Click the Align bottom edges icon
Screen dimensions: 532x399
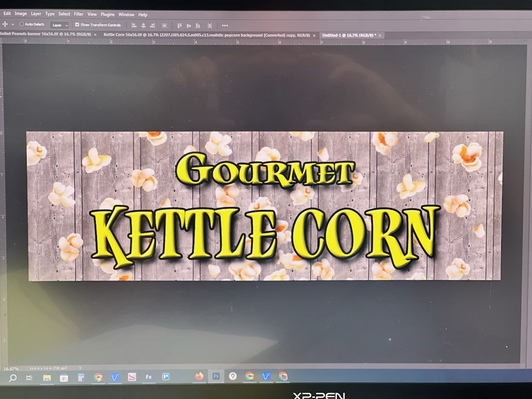pyautogui.click(x=198, y=25)
